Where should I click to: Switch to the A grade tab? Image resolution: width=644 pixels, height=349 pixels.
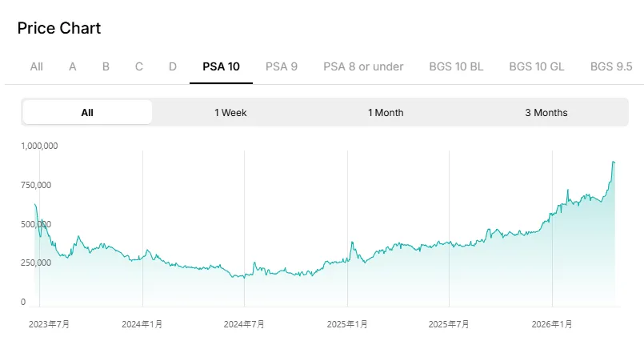coord(73,66)
